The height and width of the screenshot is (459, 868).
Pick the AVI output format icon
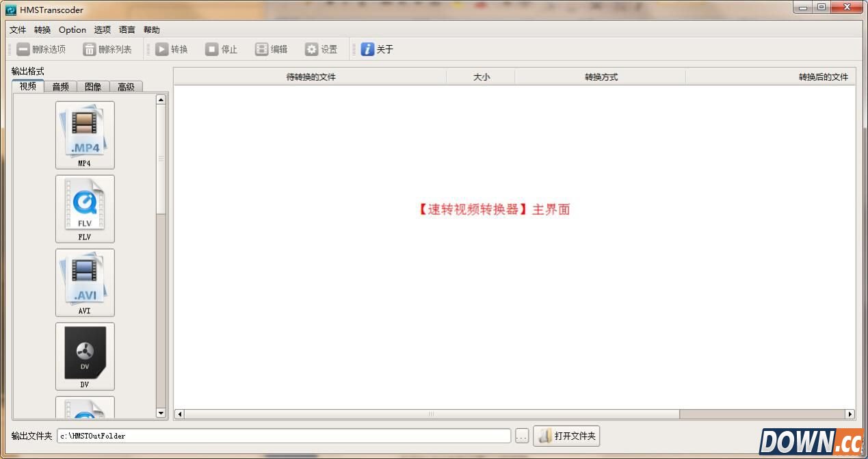85,282
